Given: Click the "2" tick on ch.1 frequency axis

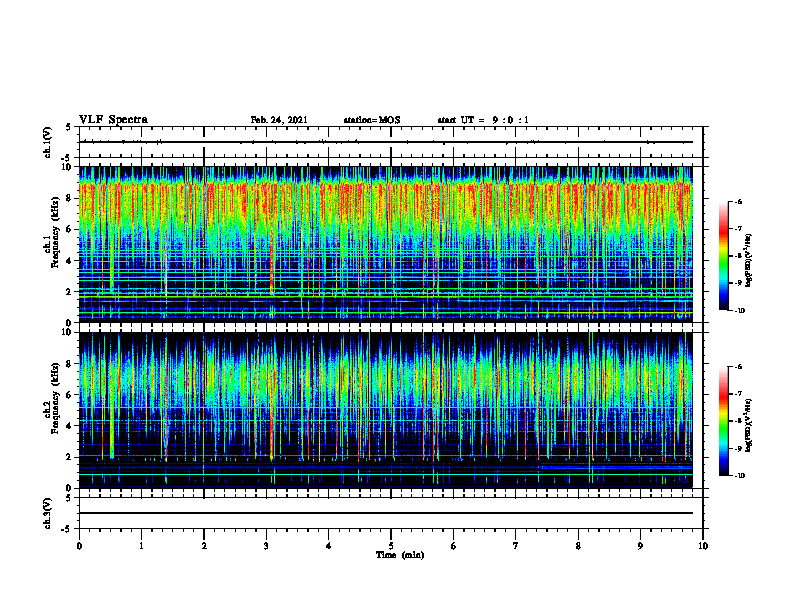Looking at the screenshot, I should (70, 291).
